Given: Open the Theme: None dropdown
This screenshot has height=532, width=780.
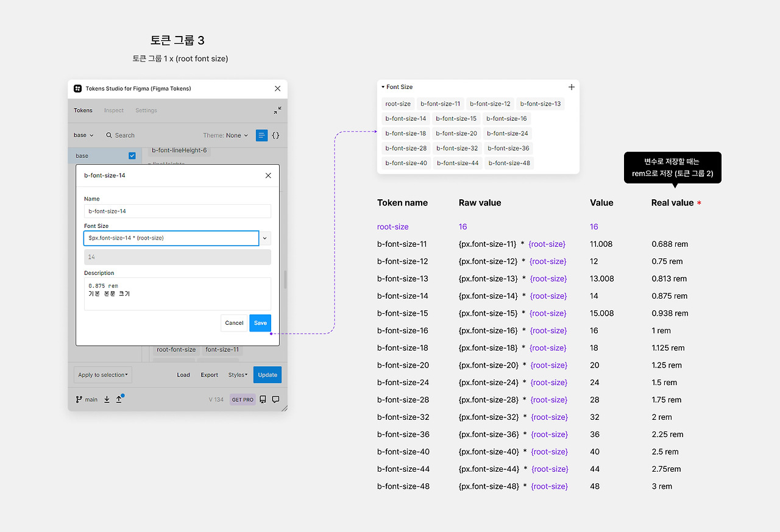Looking at the screenshot, I should (225, 135).
